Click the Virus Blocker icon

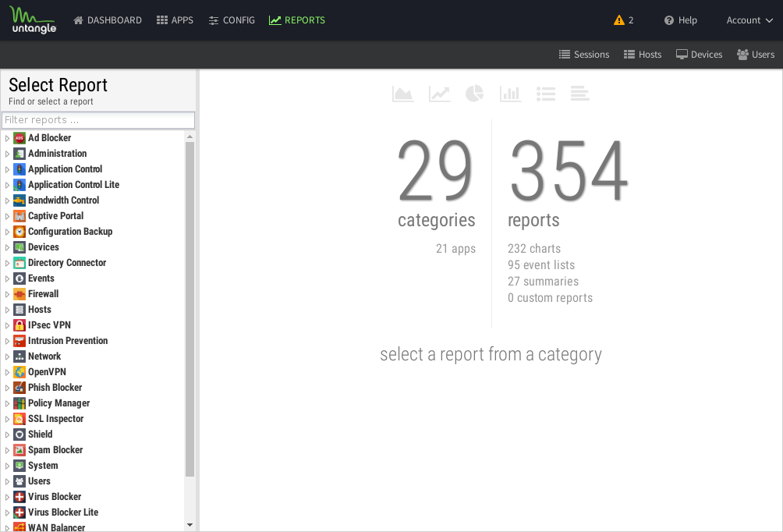19,497
